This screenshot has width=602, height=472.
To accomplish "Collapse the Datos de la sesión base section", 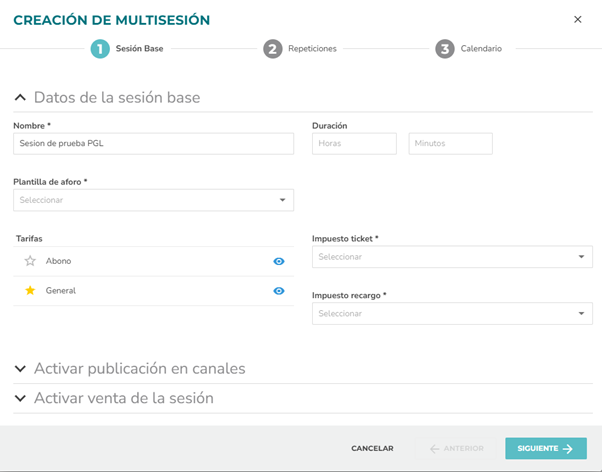I will point(20,98).
